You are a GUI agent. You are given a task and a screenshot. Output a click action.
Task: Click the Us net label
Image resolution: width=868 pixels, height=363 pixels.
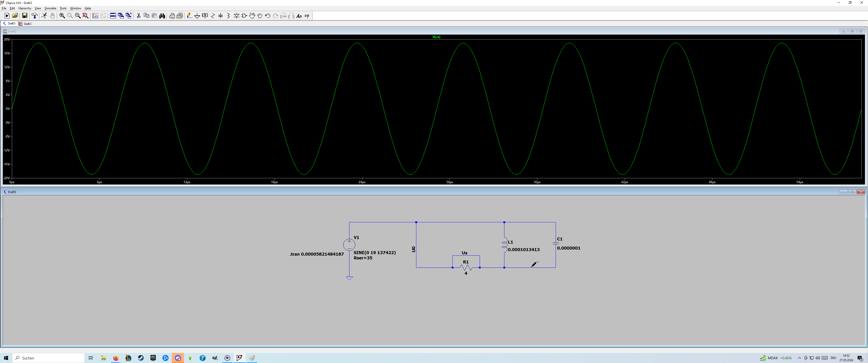coord(464,253)
